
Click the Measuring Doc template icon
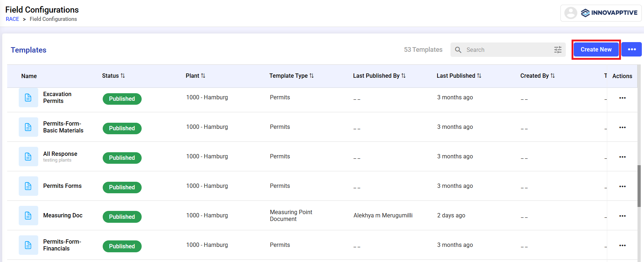coord(28,216)
